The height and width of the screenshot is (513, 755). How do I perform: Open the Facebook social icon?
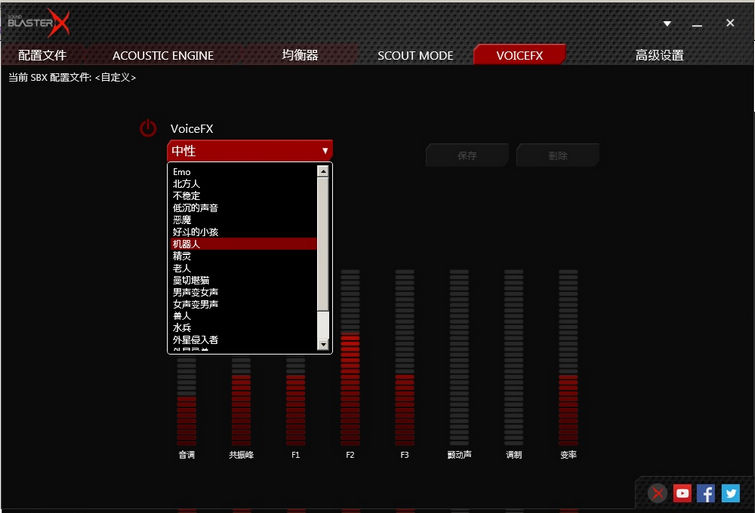[705, 493]
